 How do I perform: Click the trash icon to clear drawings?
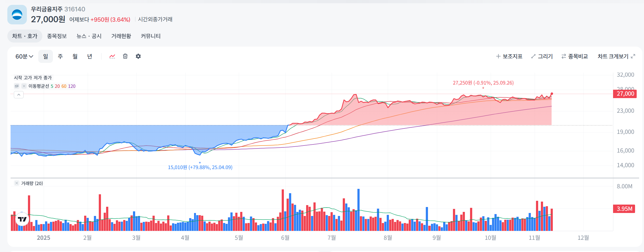pyautogui.click(x=125, y=56)
